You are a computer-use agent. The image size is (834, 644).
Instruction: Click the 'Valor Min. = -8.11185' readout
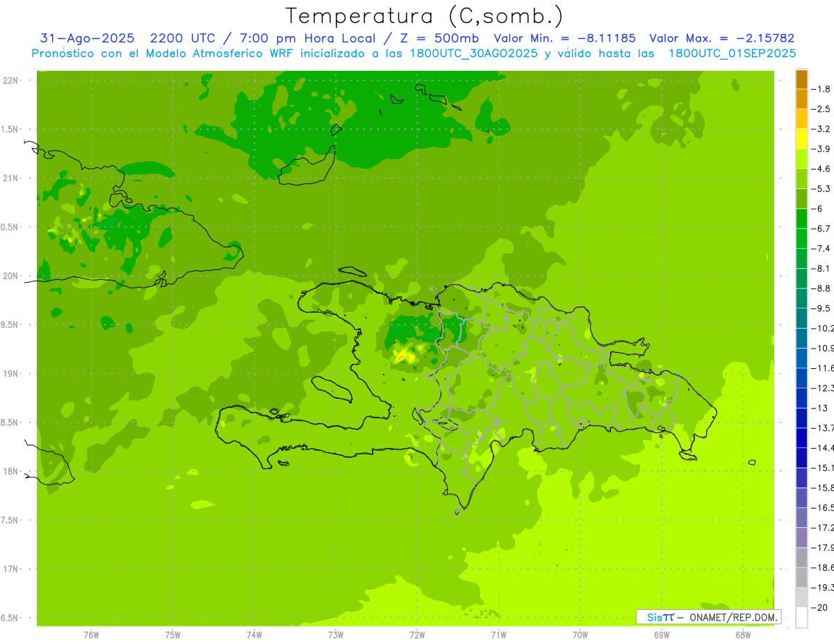564,38
